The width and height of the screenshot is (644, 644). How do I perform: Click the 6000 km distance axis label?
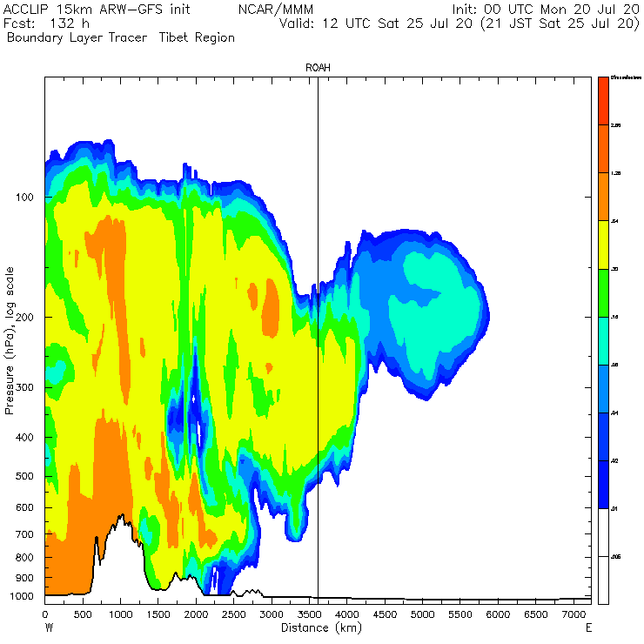click(x=498, y=614)
